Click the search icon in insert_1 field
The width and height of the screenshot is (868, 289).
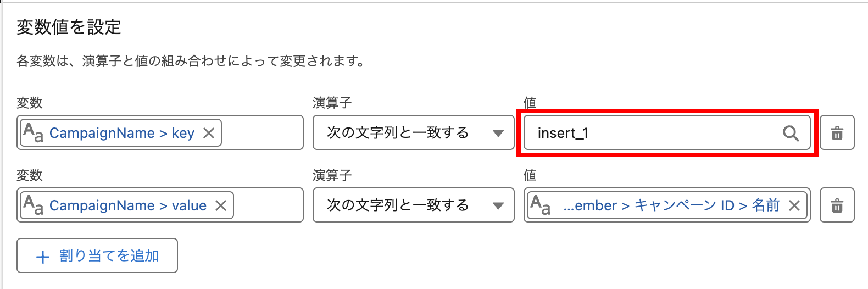click(791, 133)
